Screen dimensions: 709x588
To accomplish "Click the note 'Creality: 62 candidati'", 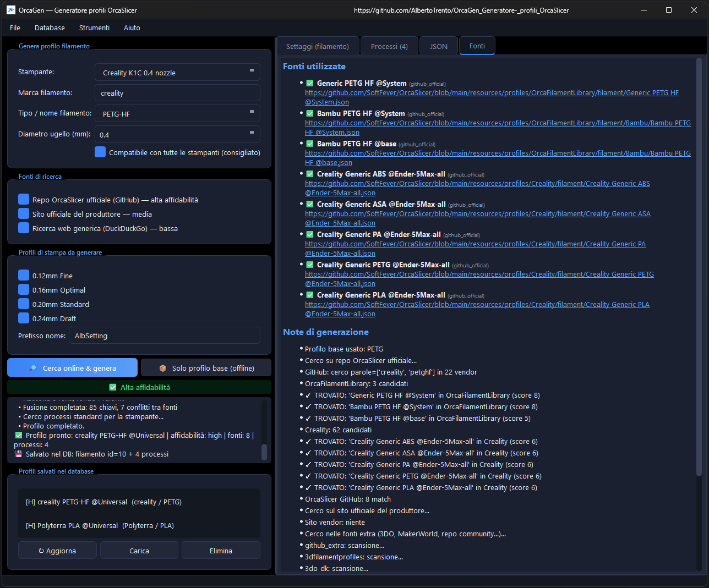I will click(x=338, y=430).
